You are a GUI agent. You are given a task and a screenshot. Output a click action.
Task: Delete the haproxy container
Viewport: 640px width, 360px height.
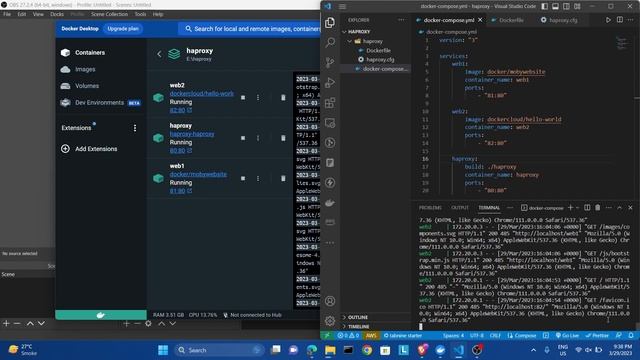pyautogui.click(x=283, y=138)
